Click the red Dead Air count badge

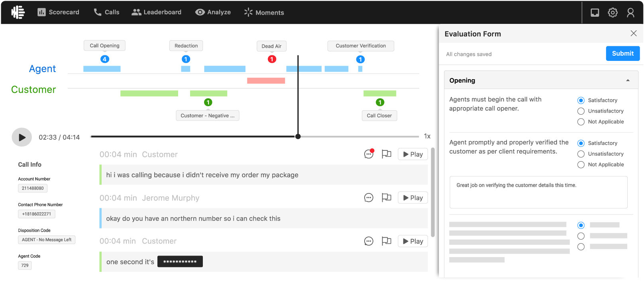coord(272,59)
